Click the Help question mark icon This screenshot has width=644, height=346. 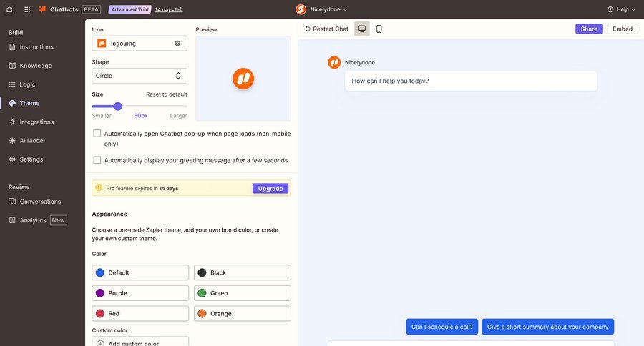(x=610, y=9)
